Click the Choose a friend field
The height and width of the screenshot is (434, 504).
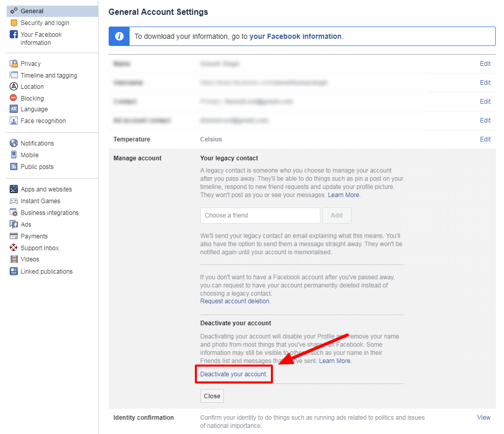pos(260,215)
